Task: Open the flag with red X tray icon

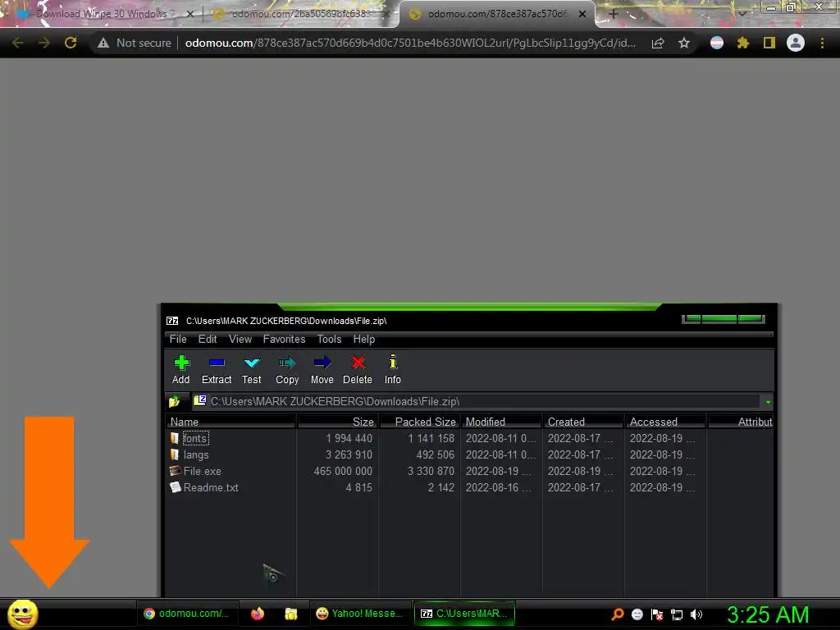Action: [657, 614]
